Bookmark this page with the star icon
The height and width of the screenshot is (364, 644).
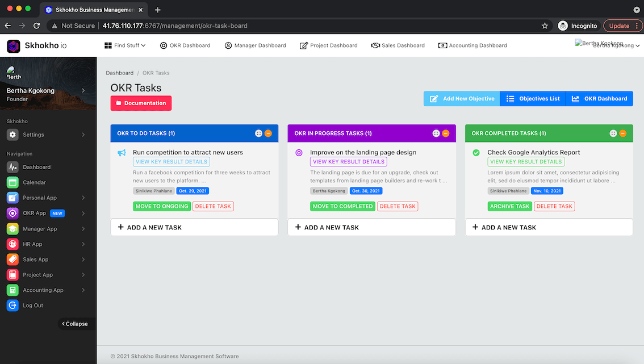(545, 26)
